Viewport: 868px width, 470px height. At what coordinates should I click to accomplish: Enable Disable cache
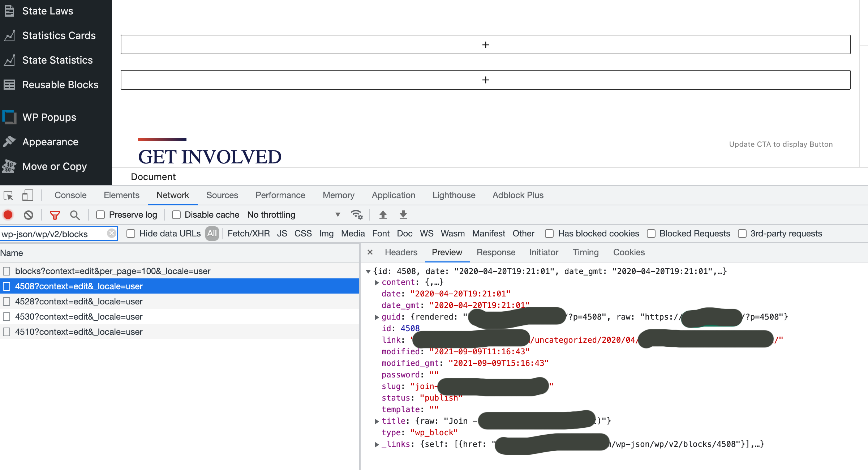click(x=176, y=214)
